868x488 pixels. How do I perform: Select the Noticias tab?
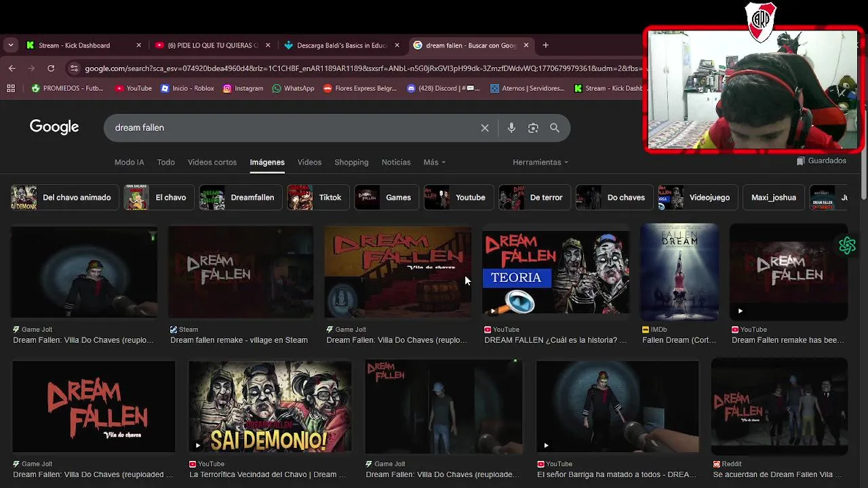(x=396, y=162)
